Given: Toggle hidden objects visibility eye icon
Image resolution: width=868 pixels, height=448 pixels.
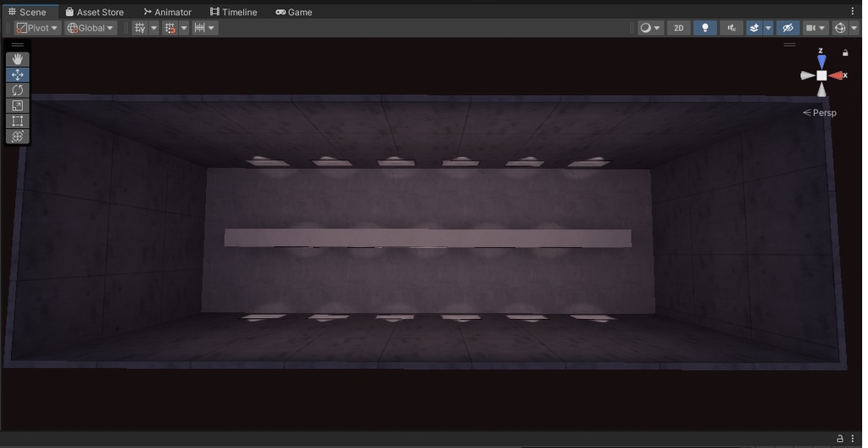Looking at the screenshot, I should coord(787,28).
